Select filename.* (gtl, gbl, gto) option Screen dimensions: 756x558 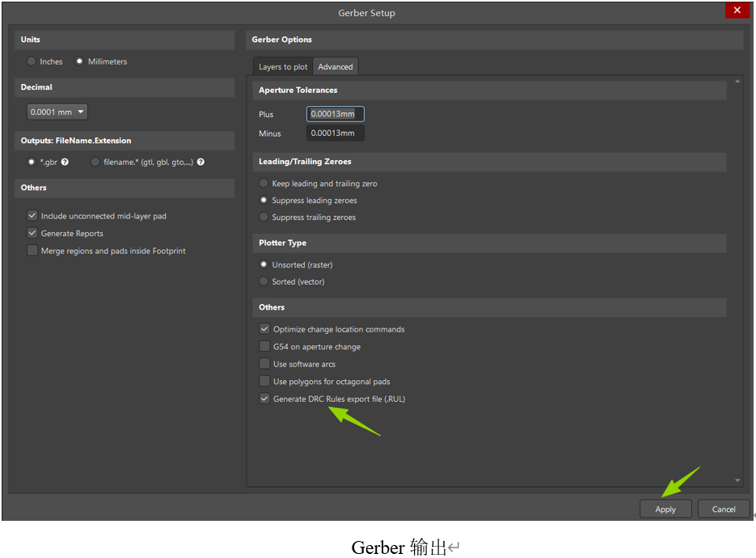[95, 162]
